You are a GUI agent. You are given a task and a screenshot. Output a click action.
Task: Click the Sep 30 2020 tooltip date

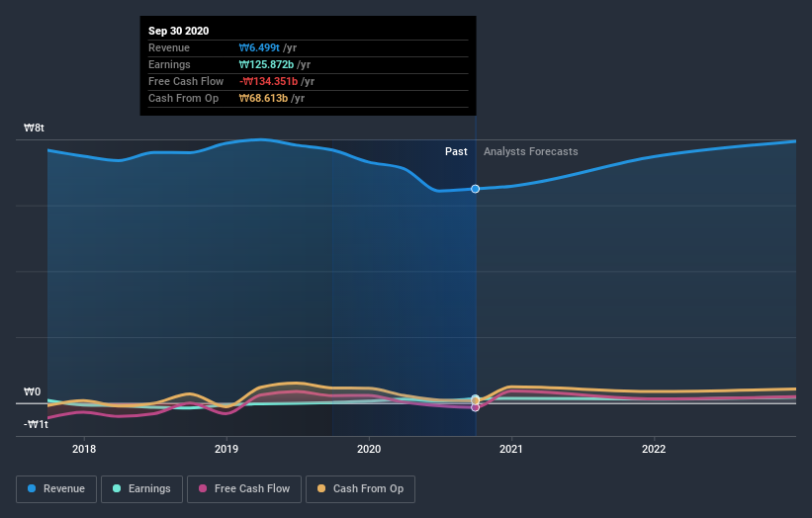tap(179, 31)
